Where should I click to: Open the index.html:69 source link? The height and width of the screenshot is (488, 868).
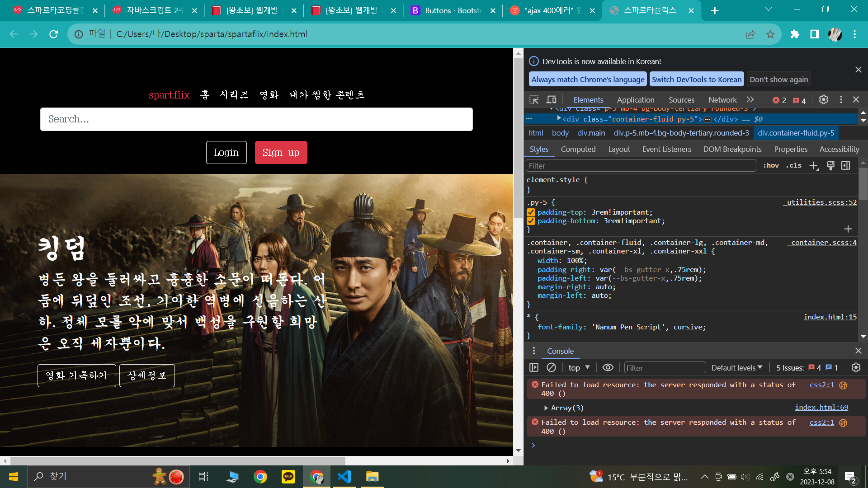tap(821, 408)
